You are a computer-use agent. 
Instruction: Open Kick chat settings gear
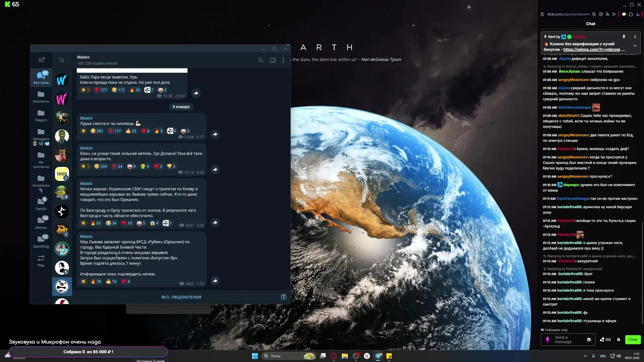coord(618,339)
